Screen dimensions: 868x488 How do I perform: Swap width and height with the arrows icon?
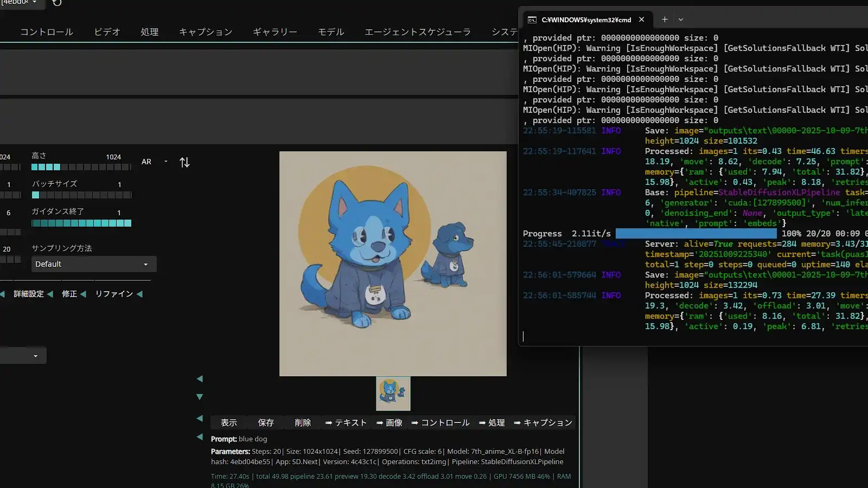pos(184,162)
